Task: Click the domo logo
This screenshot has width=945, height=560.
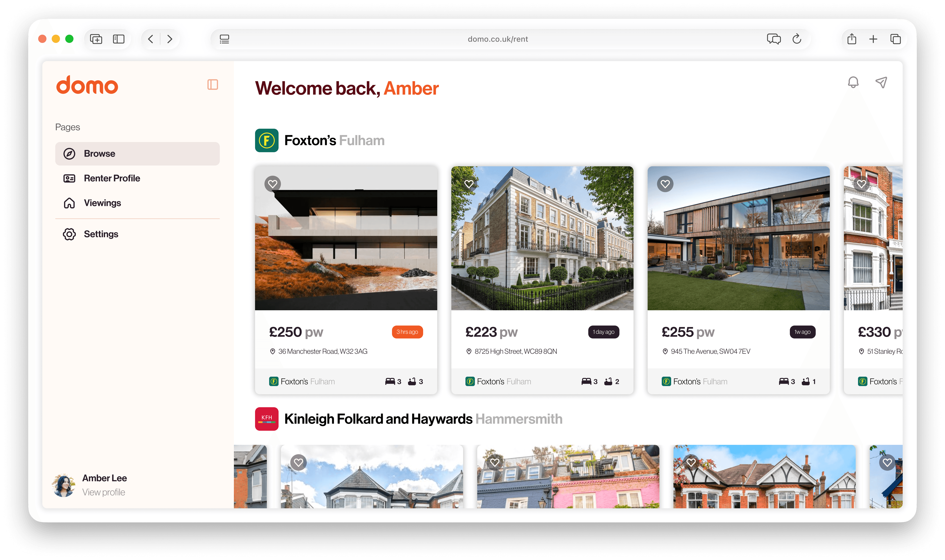Action: (87, 85)
